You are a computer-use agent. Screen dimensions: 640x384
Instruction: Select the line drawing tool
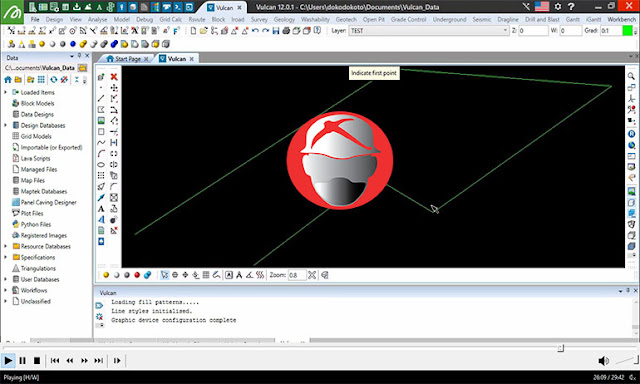point(101,98)
